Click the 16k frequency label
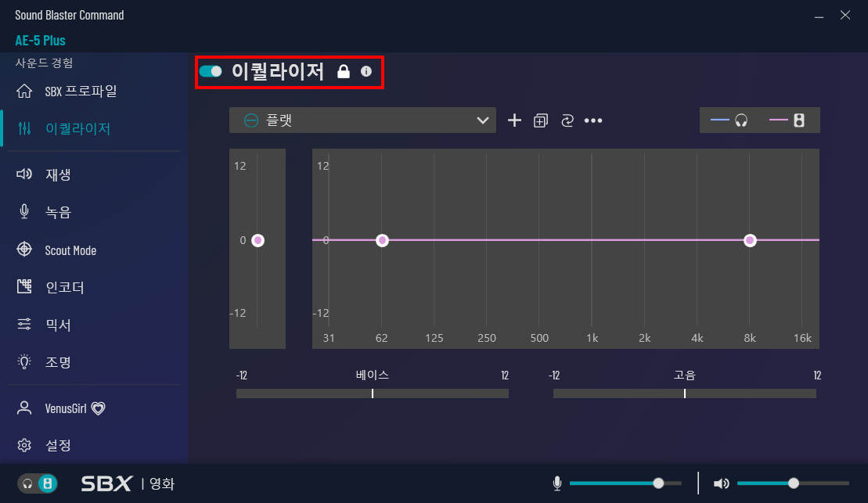Screen dimensions: 868x503 click(802, 338)
